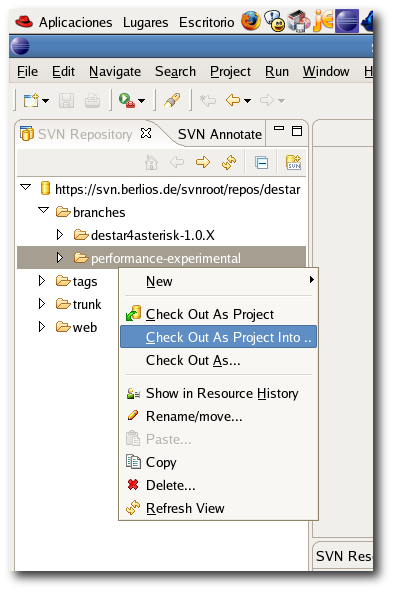This screenshot has height=592, width=394.
Task: Launch the jEdit editor from the panel
Action: click(x=323, y=21)
